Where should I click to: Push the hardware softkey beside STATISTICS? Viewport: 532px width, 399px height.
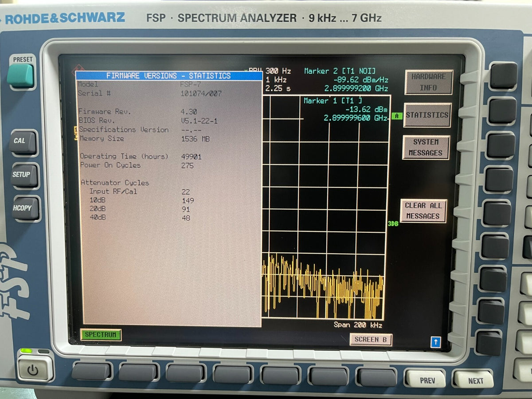[501, 110]
